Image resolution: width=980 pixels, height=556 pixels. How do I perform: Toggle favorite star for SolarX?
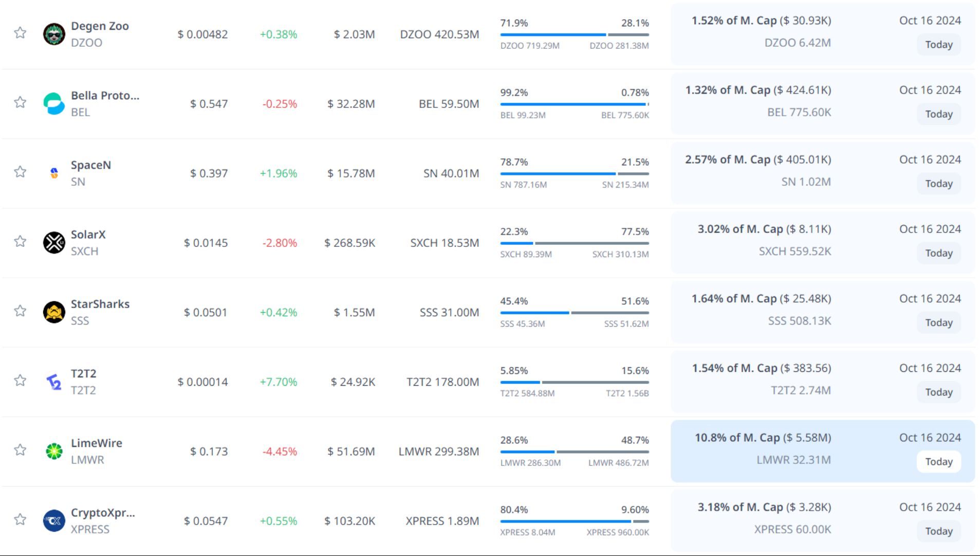(20, 241)
